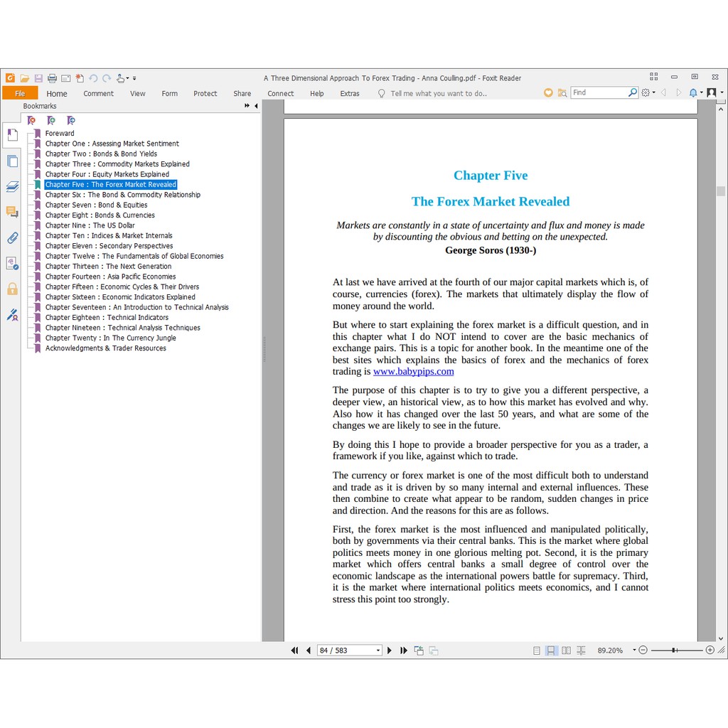This screenshot has width=728, height=728.
Task: Enable single page view mode
Action: (x=536, y=651)
